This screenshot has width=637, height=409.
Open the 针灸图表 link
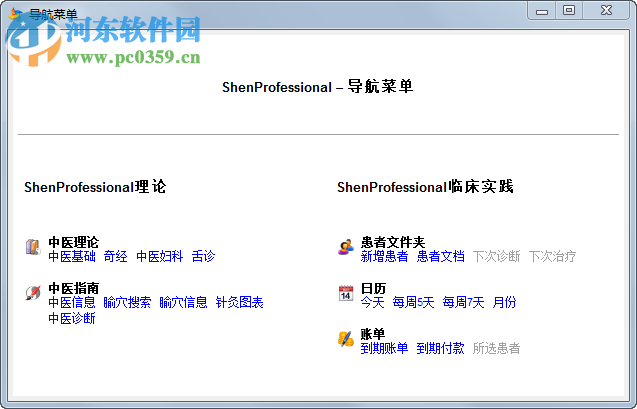click(x=239, y=302)
